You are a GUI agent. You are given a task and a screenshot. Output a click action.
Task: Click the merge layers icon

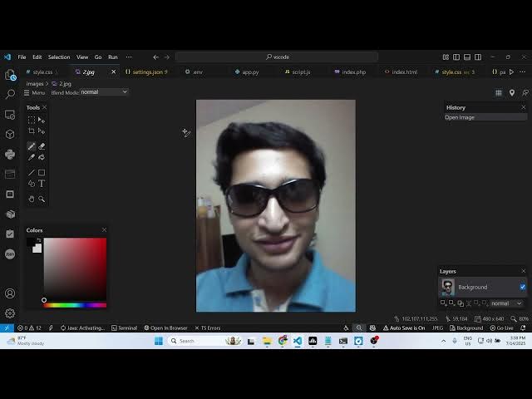469,303
